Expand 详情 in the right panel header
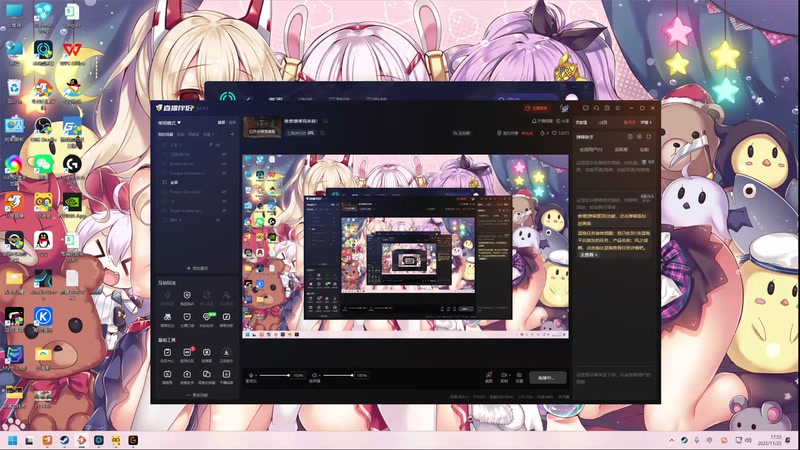 (646, 122)
